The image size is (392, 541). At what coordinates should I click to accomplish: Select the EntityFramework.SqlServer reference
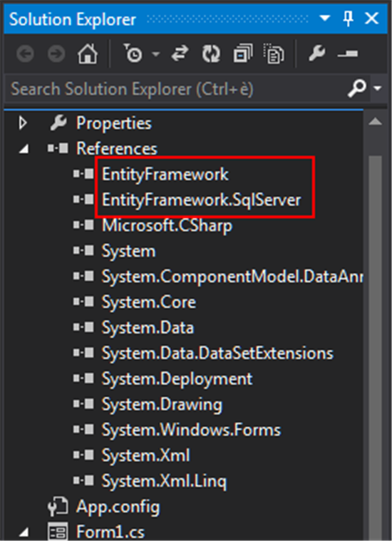(202, 200)
